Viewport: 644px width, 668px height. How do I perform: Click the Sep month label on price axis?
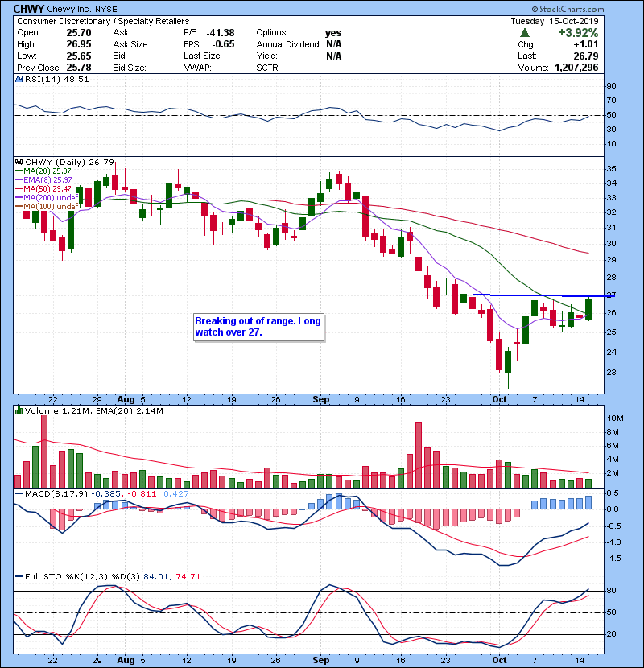point(321,400)
